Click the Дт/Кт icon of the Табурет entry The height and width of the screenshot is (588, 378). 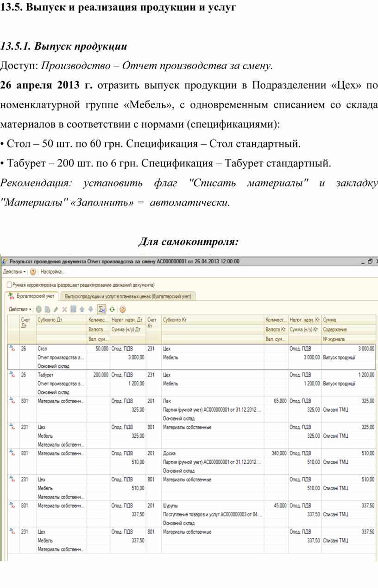click(12, 374)
